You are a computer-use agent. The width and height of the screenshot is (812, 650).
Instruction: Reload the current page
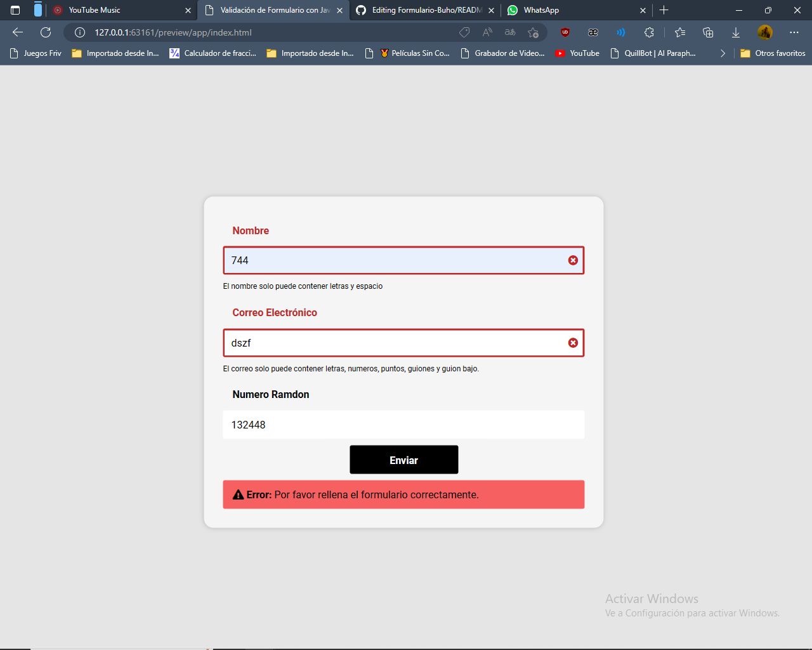pyautogui.click(x=44, y=32)
